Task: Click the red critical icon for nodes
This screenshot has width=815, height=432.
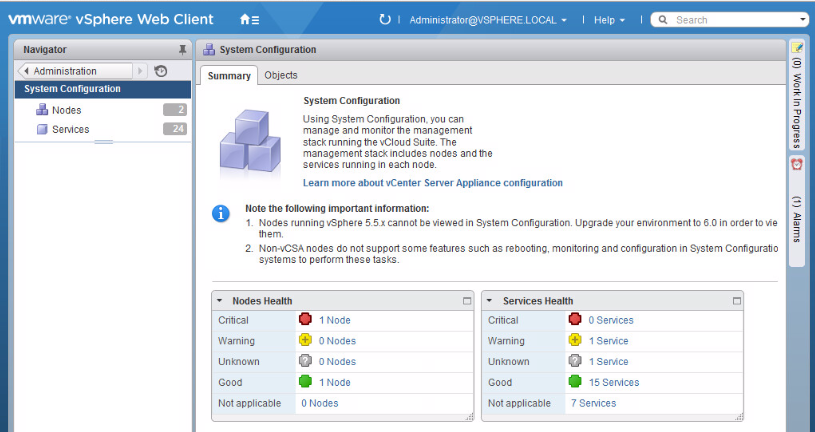Action: (x=306, y=319)
